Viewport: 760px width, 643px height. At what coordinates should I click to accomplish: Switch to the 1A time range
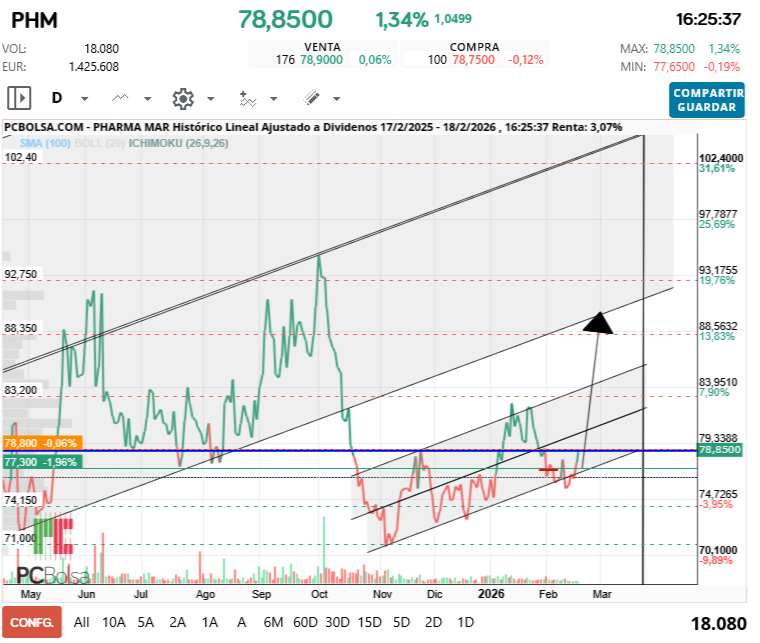[x=210, y=621]
